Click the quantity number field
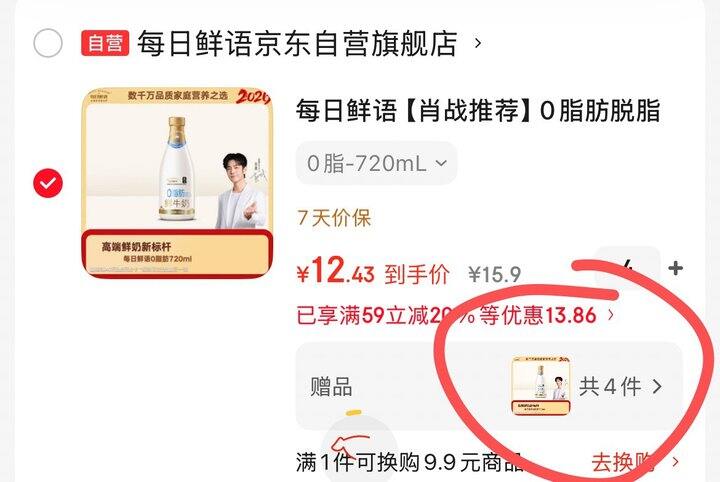The image size is (720, 482). [628, 268]
